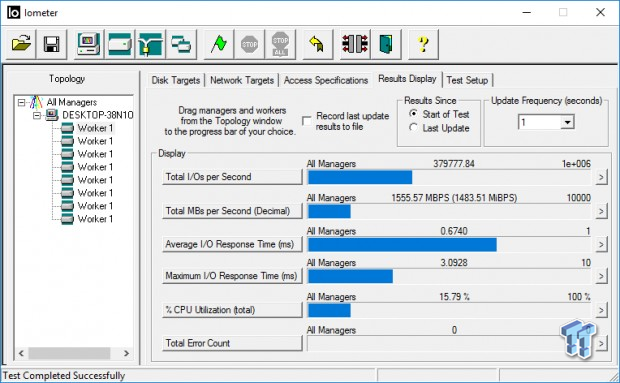620x383 pixels.
Task: Start a new manager with computer icon
Action: pyautogui.click(x=89, y=44)
